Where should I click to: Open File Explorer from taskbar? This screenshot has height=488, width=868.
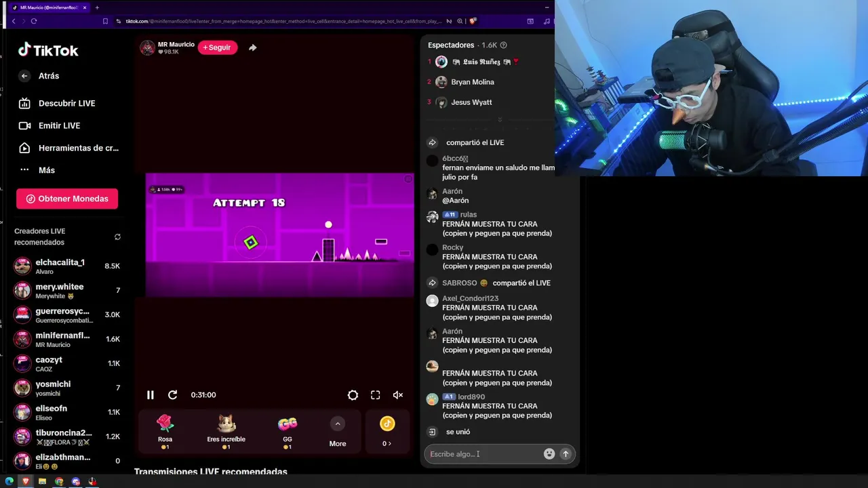click(x=42, y=481)
